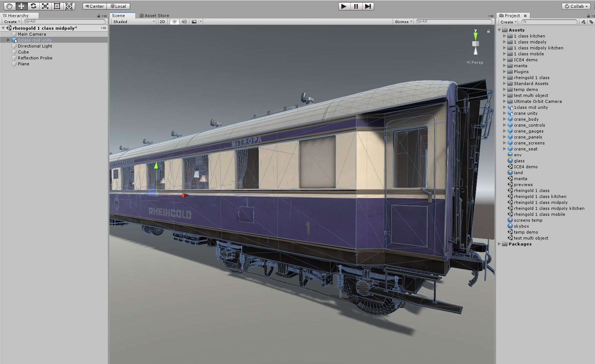Search assets by type icon
The height and width of the screenshot is (364, 595).
click(583, 22)
